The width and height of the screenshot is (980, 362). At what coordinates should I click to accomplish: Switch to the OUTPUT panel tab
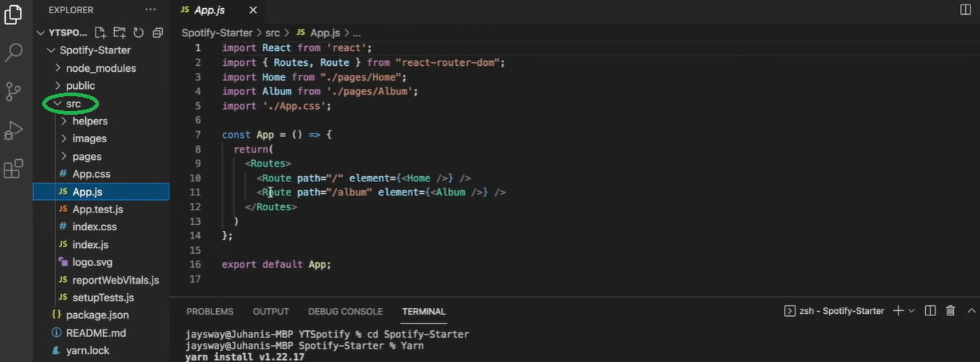coord(271,312)
